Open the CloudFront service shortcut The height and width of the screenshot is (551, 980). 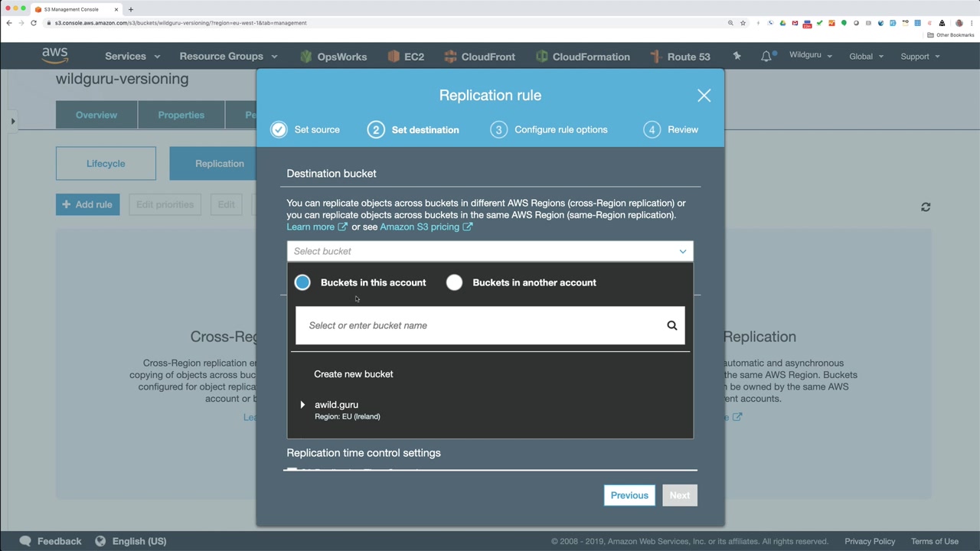479,57
